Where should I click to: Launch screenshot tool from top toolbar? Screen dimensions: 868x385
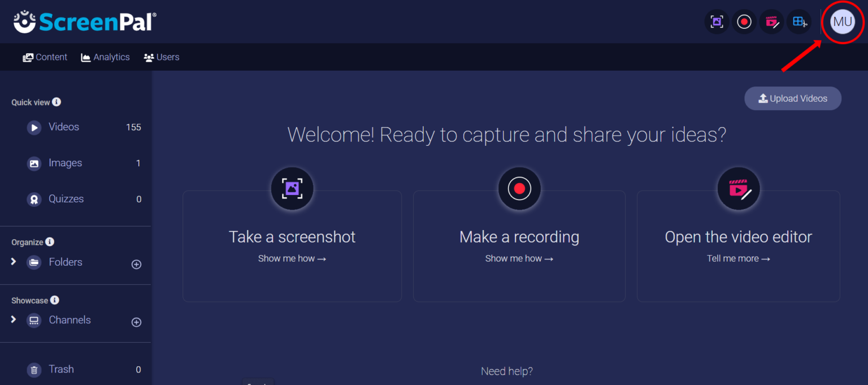(717, 22)
